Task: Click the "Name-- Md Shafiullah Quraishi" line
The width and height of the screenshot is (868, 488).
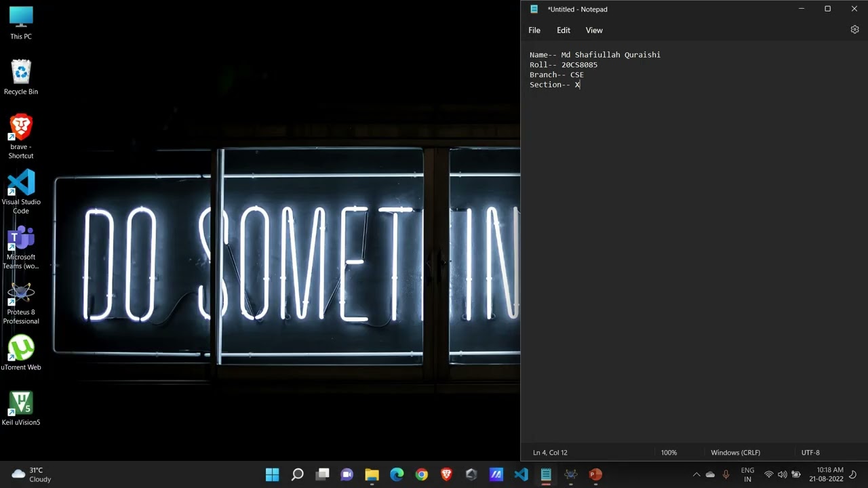Action: pos(595,55)
